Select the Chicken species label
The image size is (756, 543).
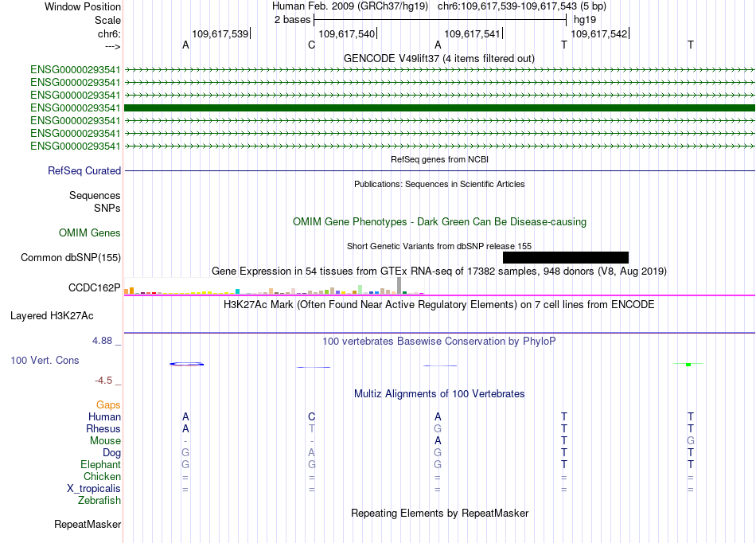pos(102,476)
